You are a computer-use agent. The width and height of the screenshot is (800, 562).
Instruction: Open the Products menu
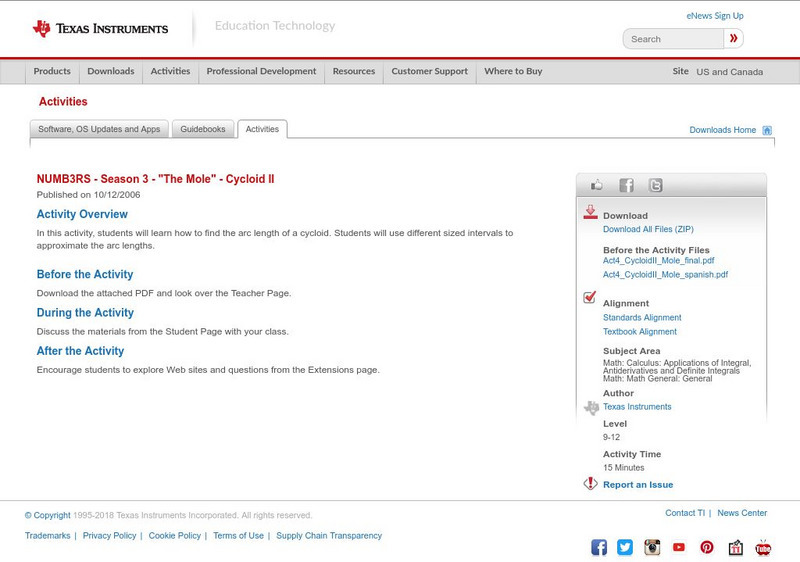click(x=52, y=71)
